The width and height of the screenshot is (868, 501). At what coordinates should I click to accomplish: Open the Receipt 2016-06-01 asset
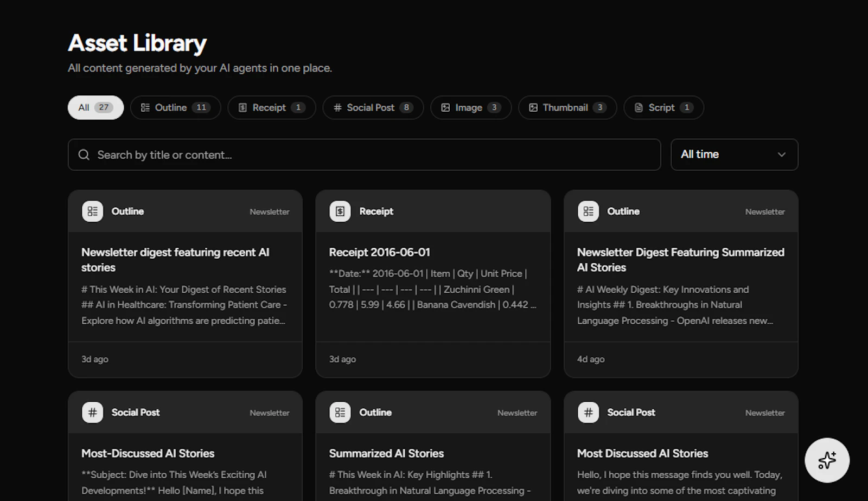coord(433,284)
